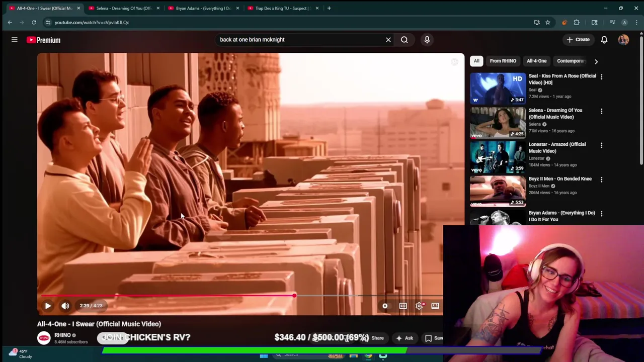644x362 pixels.
Task: Open the Windows Start button in the taskbar
Action: [x=264, y=356]
